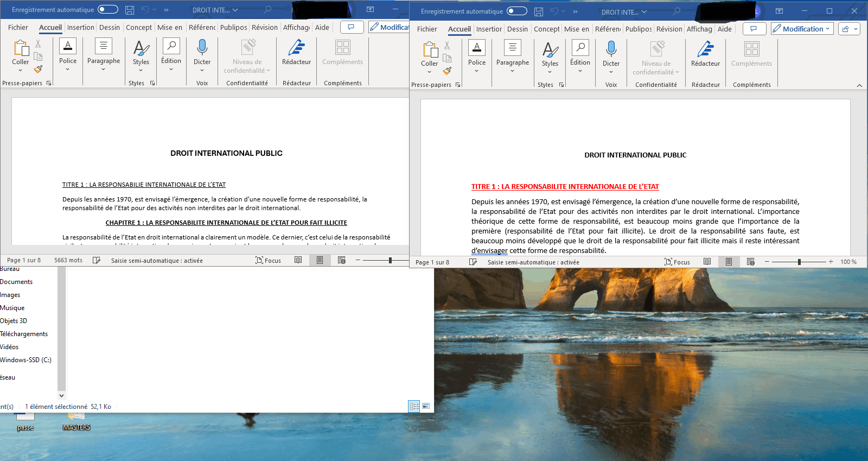Screen dimensions: 868x461
Task: Click zoom slider handle in right Word window
Action: [x=799, y=262]
